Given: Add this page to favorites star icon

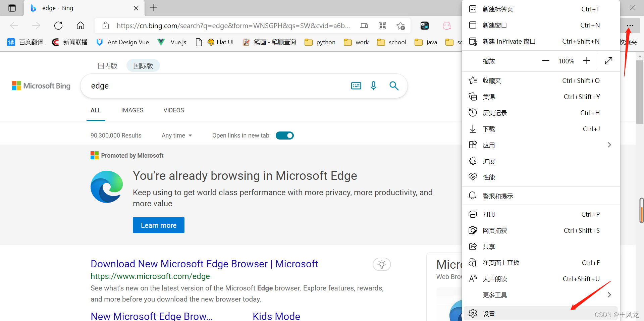Looking at the screenshot, I should [x=400, y=25].
